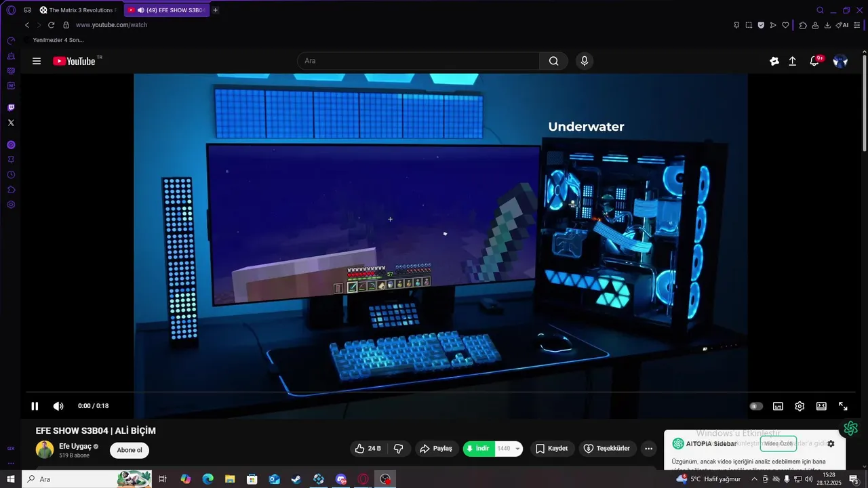Click the green AITOPIA floating icon
Image resolution: width=868 pixels, height=488 pixels.
tap(851, 428)
